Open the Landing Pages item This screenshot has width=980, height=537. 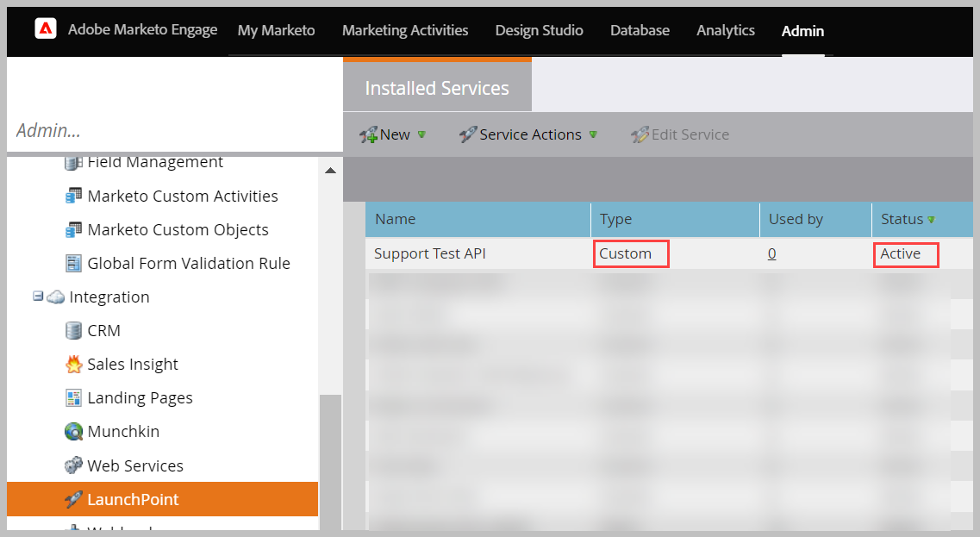(140, 398)
